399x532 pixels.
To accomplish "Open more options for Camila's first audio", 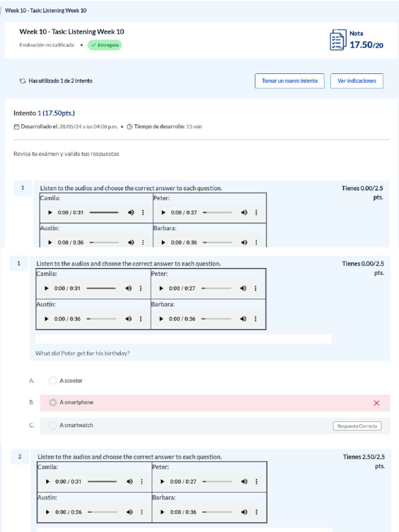I will [143, 212].
